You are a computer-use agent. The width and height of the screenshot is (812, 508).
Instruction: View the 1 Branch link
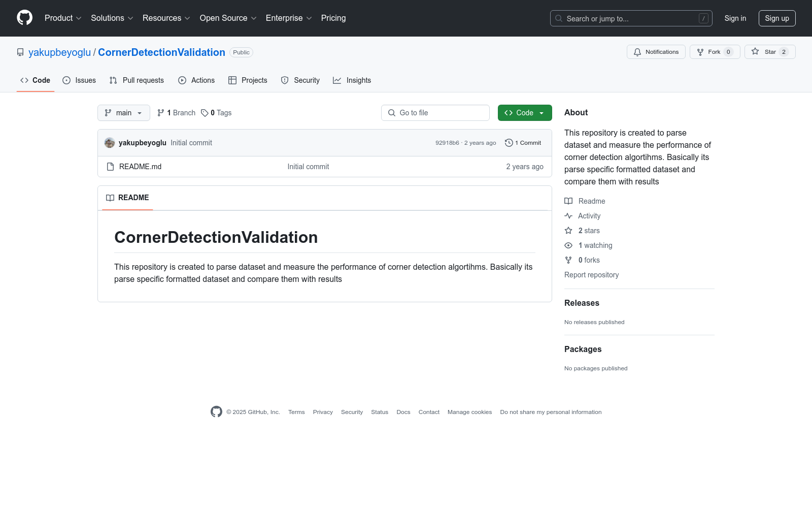176,113
